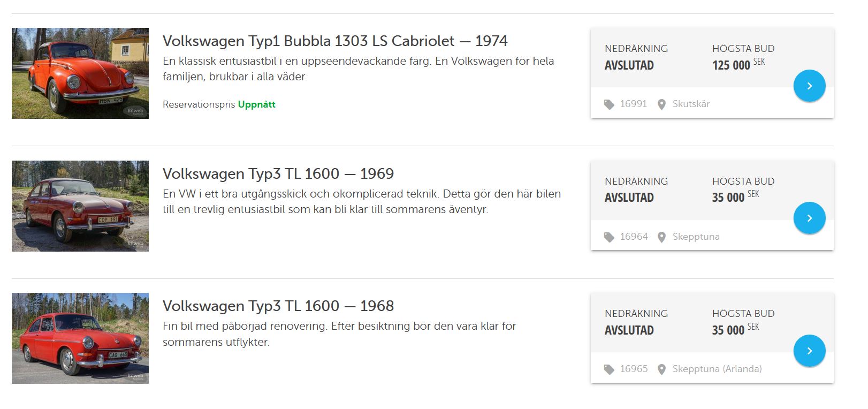This screenshot has width=868, height=409.
Task: Click tag icon beside lot number 16965
Action: (x=609, y=369)
